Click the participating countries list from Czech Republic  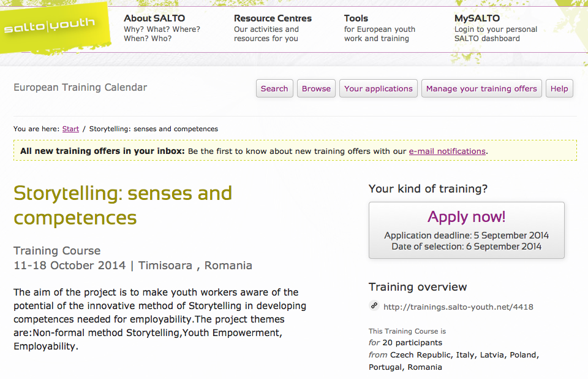454,361
